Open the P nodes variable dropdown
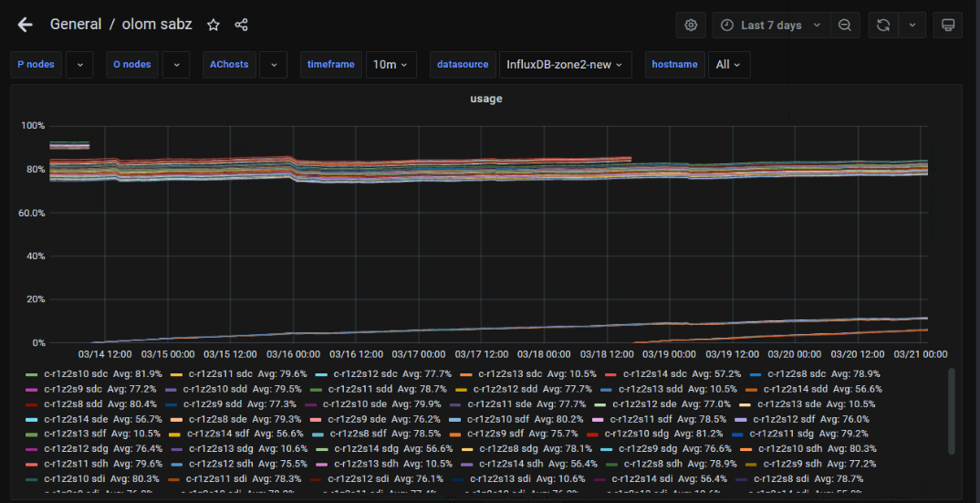The image size is (980, 503). [x=80, y=65]
